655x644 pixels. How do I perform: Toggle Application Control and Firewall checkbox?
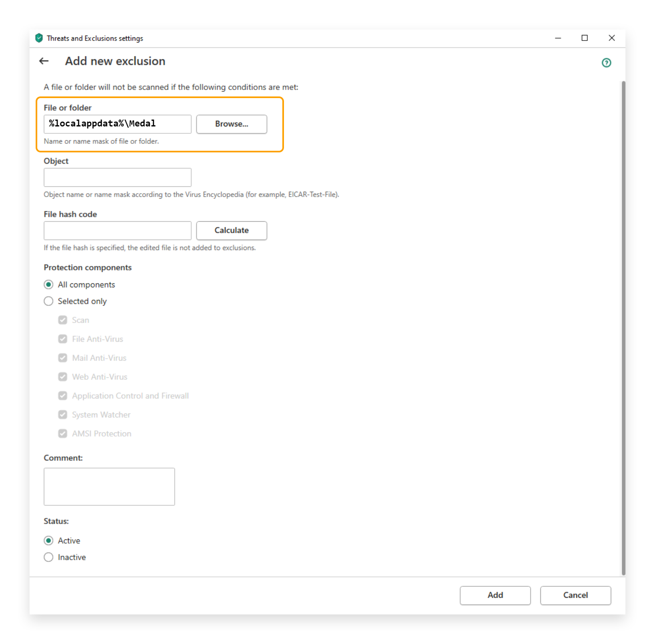pyautogui.click(x=62, y=396)
